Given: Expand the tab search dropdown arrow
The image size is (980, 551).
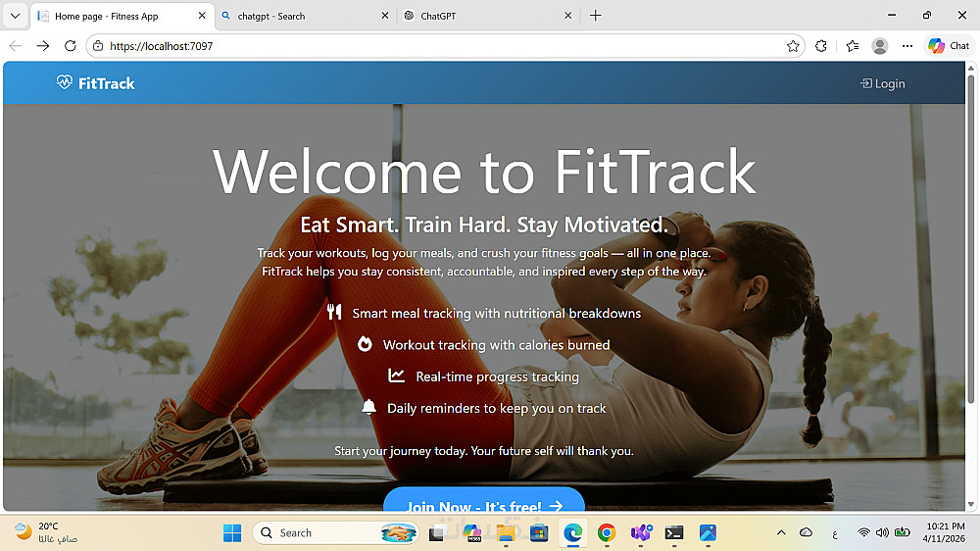Looking at the screenshot, I should coord(15,16).
